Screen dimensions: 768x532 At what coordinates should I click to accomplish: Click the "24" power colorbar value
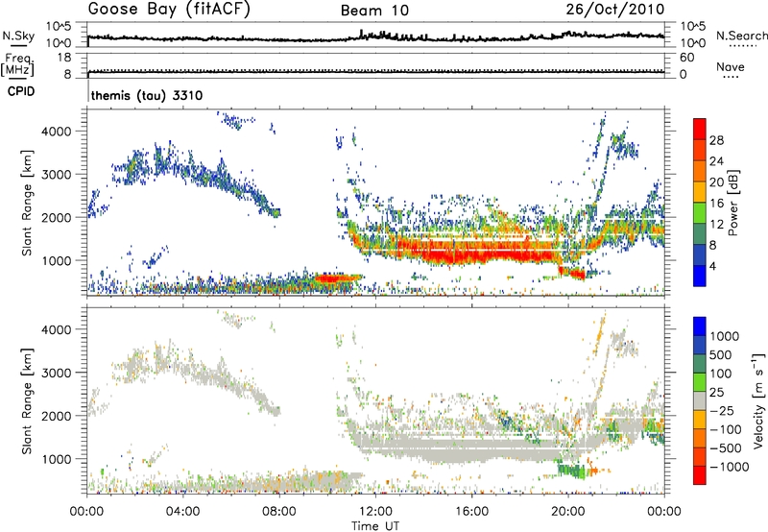point(716,161)
